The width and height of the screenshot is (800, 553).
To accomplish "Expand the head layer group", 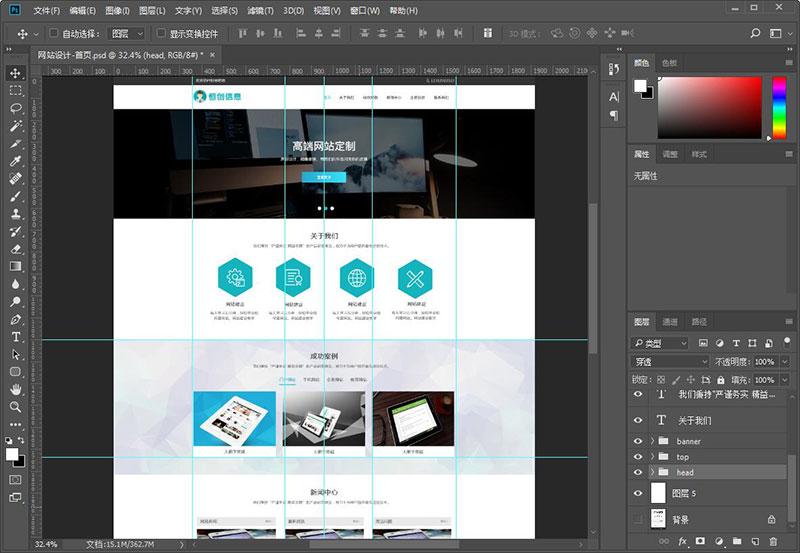I will pos(652,472).
